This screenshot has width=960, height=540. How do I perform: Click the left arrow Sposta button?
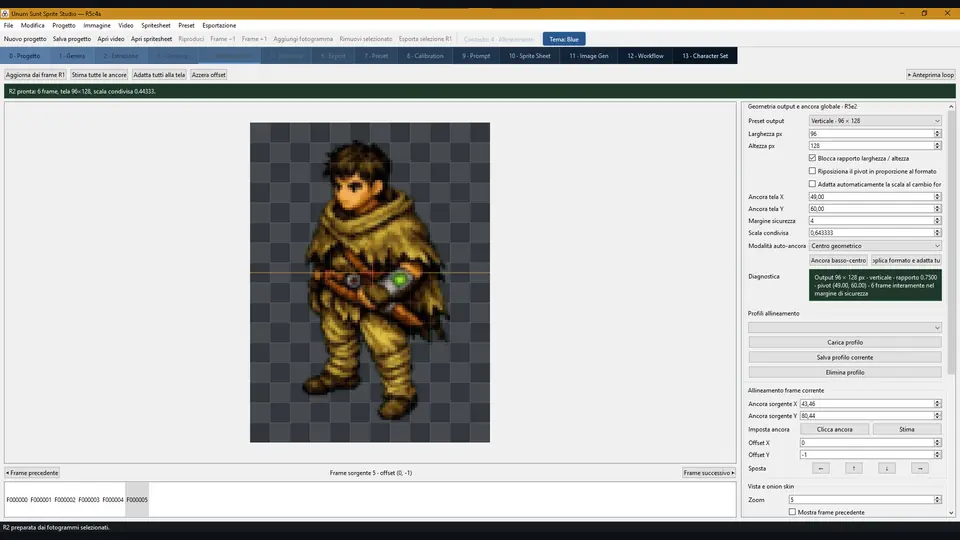820,468
